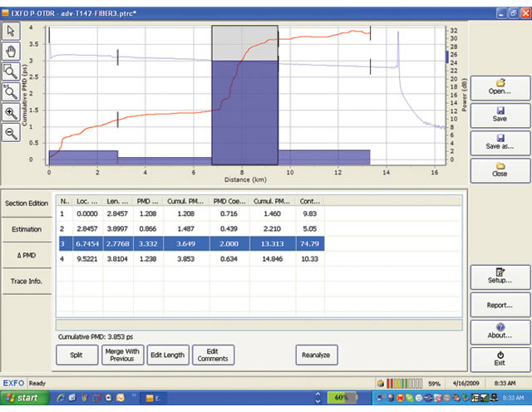Click the tall highlighted section bar in graph
This screenshot has height=412, width=532.
[x=245, y=113]
